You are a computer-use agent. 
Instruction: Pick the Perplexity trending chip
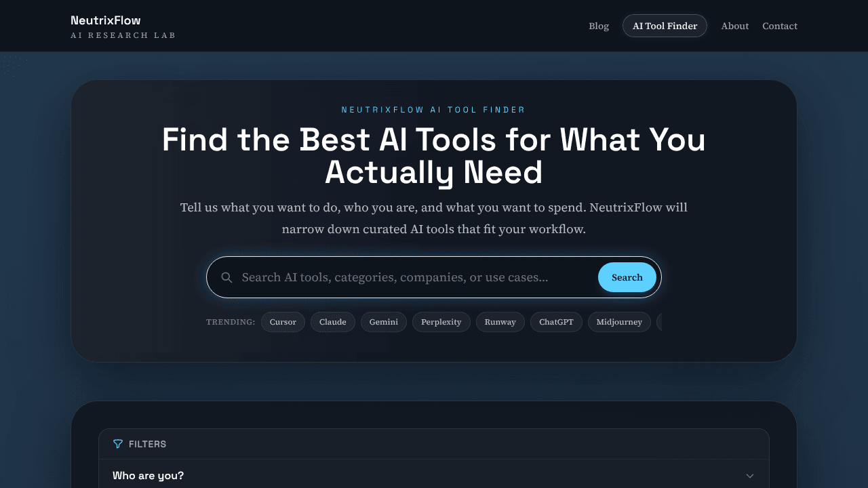441,322
